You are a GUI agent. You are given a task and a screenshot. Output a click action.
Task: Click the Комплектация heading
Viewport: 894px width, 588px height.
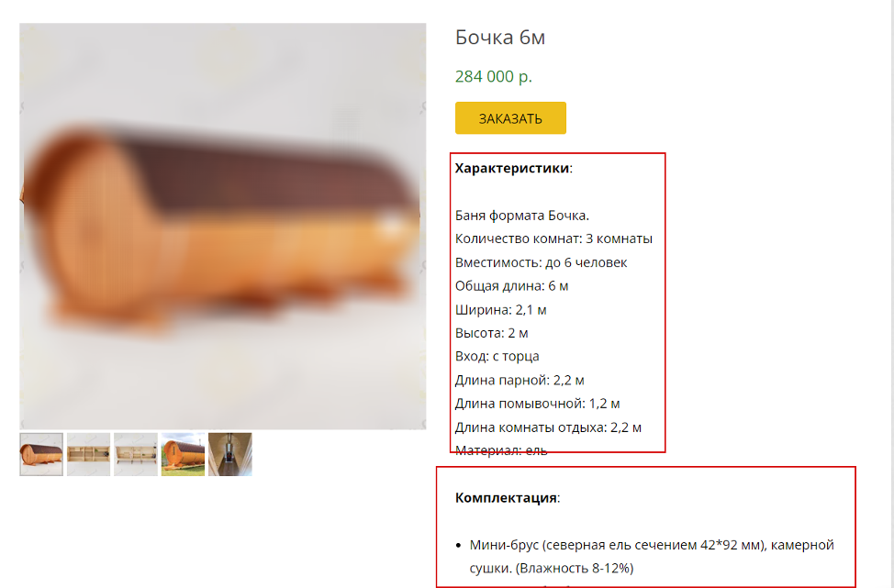coord(508,497)
